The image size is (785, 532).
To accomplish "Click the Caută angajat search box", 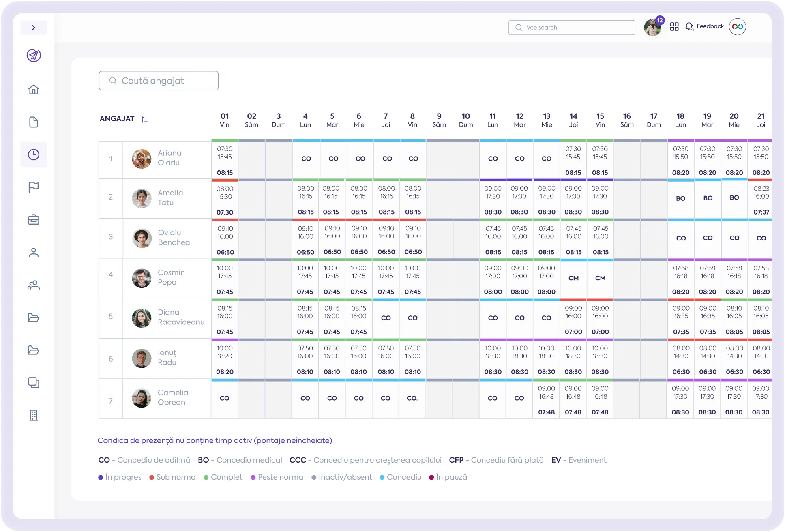I will click(159, 81).
